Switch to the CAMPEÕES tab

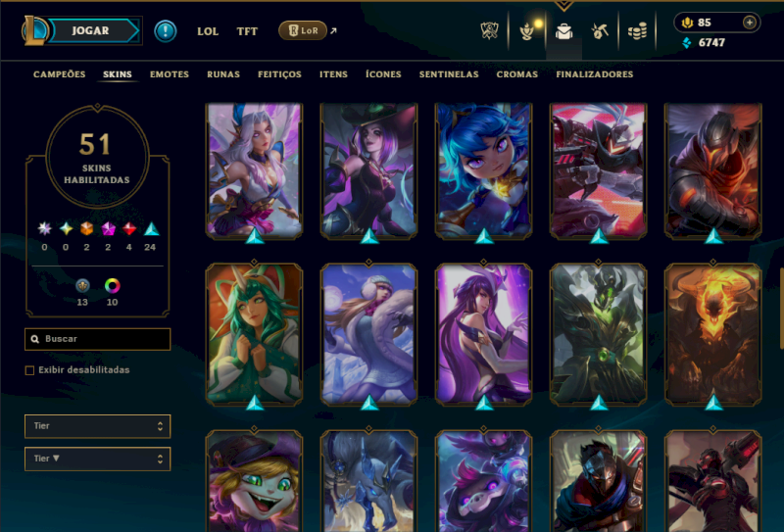60,74
